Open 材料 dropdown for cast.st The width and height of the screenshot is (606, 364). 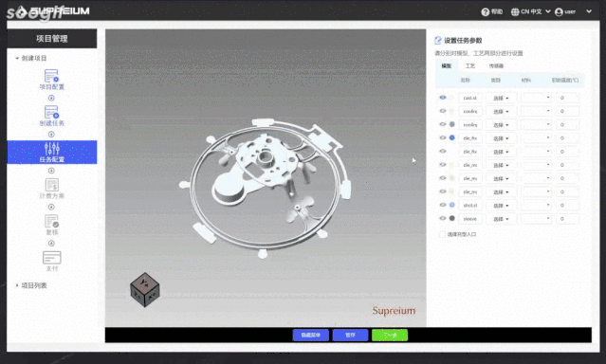tap(537, 98)
